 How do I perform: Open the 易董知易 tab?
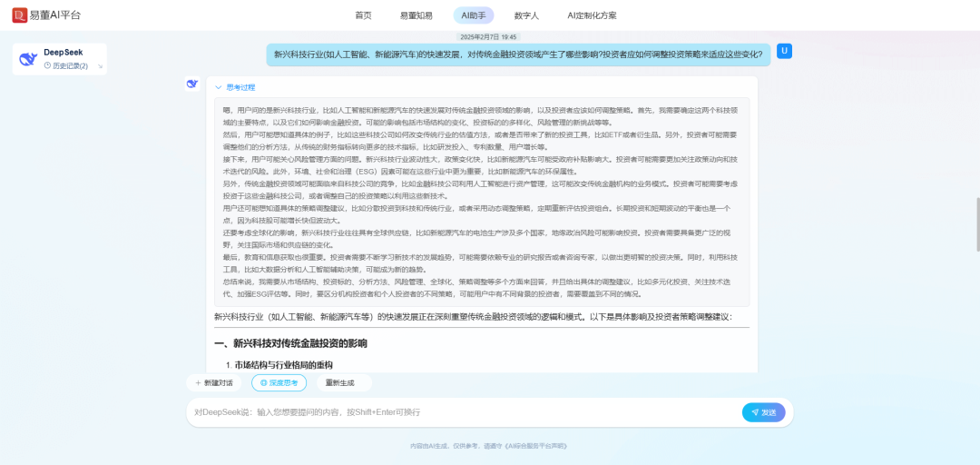pos(416,15)
